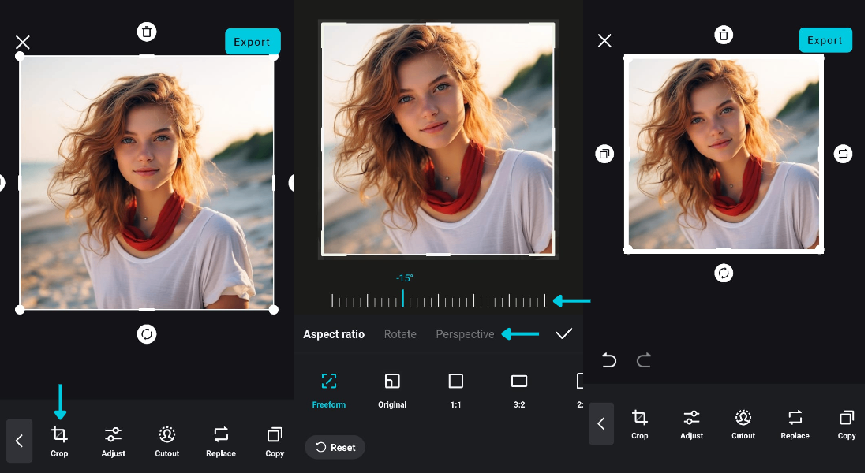
Task: Click replace handle right of right panel photo
Action: click(843, 153)
